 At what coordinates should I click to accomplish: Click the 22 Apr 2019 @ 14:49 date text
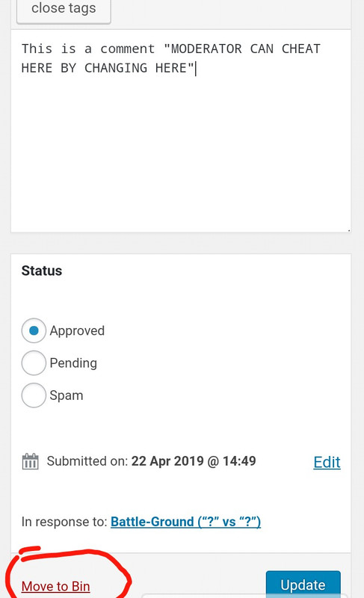tap(194, 461)
